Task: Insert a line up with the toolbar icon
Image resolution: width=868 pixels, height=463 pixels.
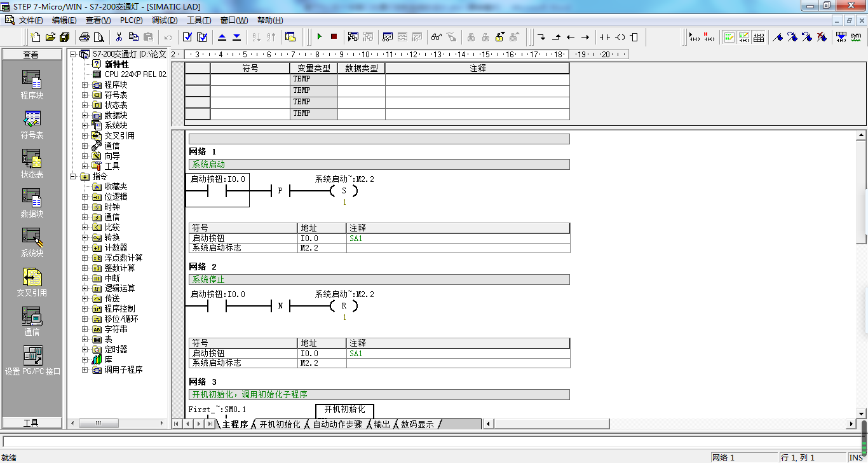Action: [x=556, y=37]
